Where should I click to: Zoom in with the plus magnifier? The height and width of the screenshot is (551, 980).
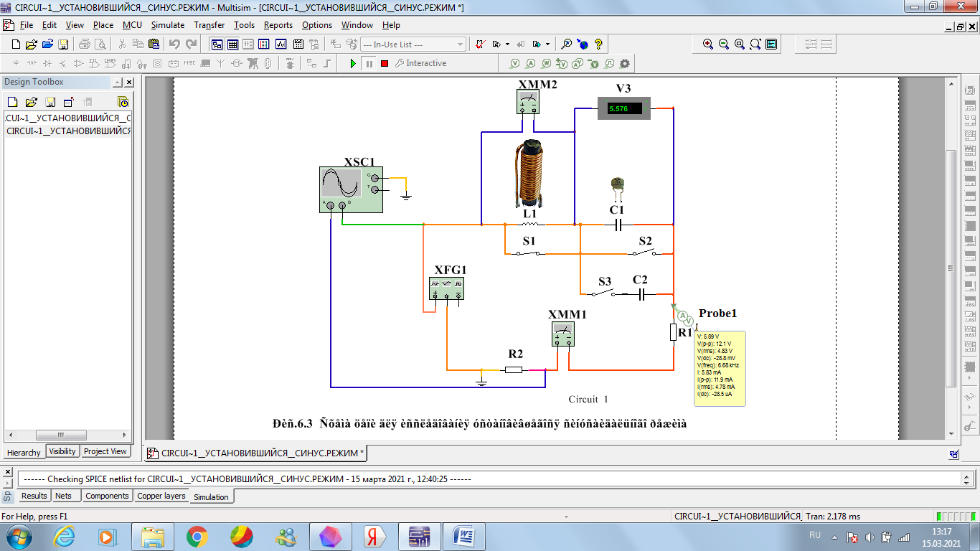pyautogui.click(x=708, y=44)
